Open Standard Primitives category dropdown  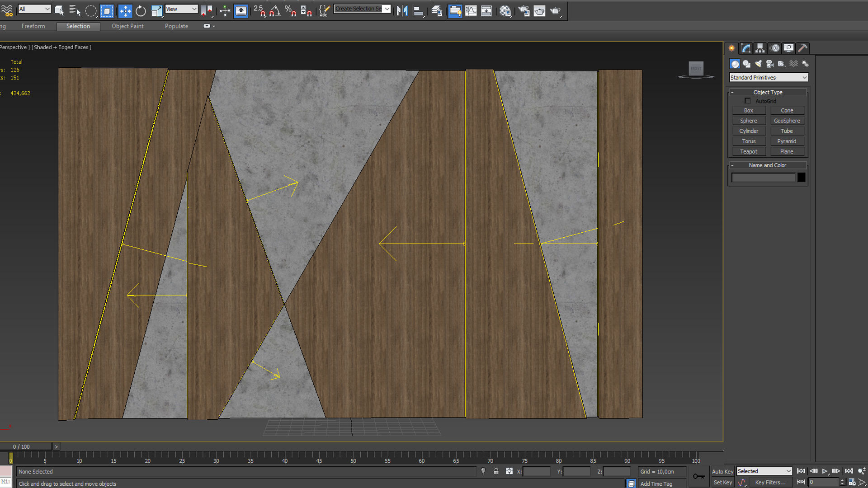coord(769,78)
